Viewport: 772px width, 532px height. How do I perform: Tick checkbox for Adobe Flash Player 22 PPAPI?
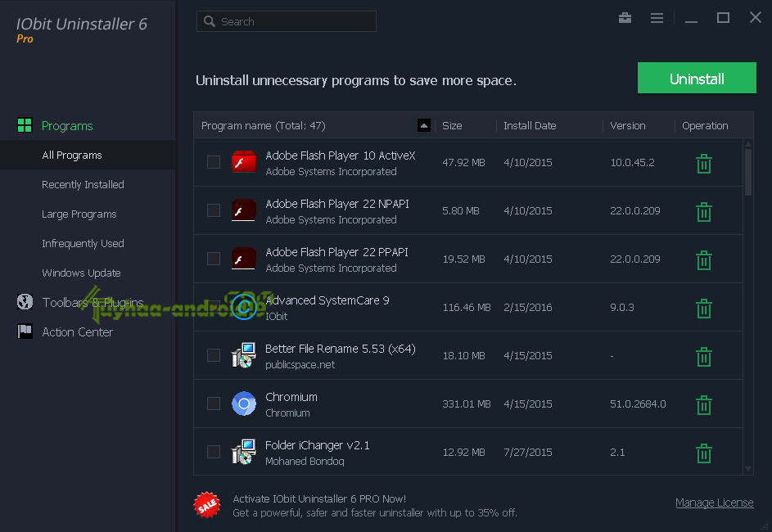point(214,259)
